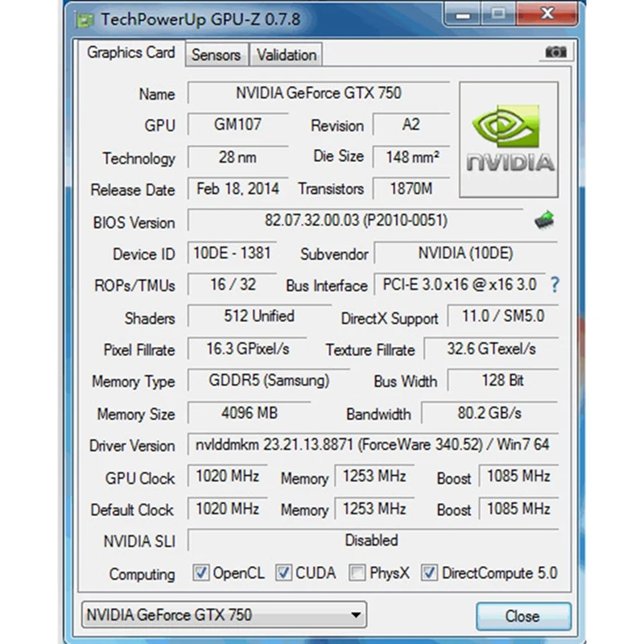Click the Transistors field 1870M
This screenshot has height=644, width=644.
coord(411,189)
